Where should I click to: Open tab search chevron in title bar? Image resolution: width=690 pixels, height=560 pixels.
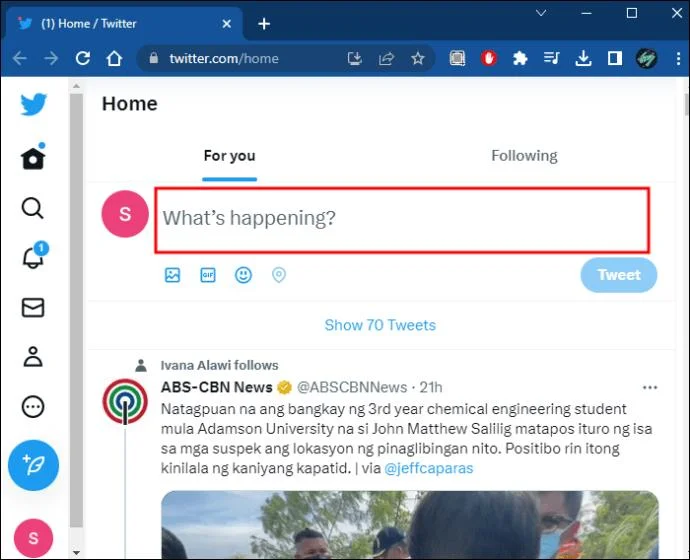[541, 13]
